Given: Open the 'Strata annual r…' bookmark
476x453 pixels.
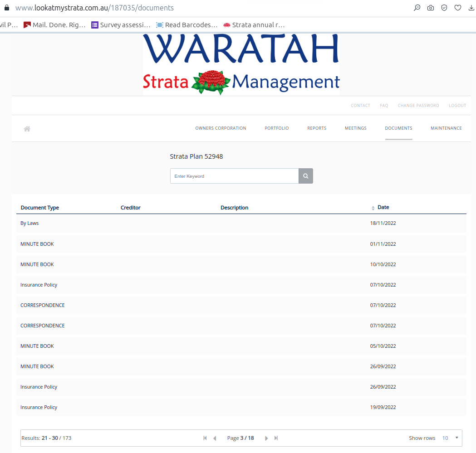Looking at the screenshot, I should tap(254, 25).
